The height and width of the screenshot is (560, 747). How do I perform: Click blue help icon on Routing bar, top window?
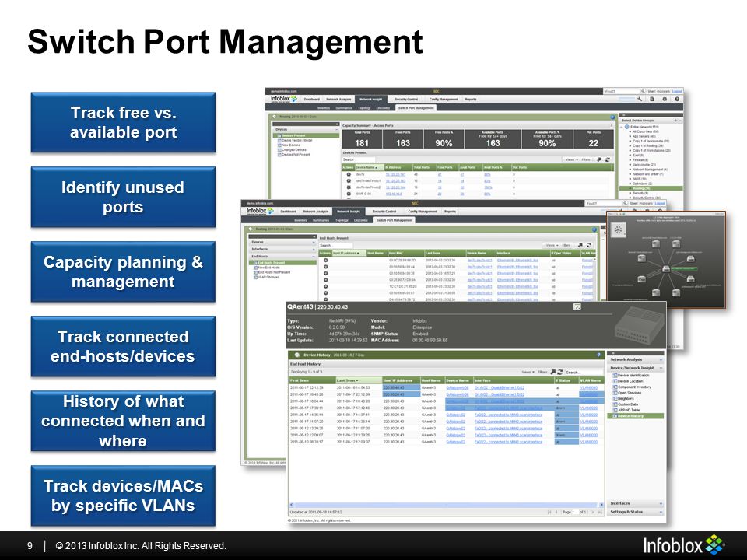click(x=612, y=117)
